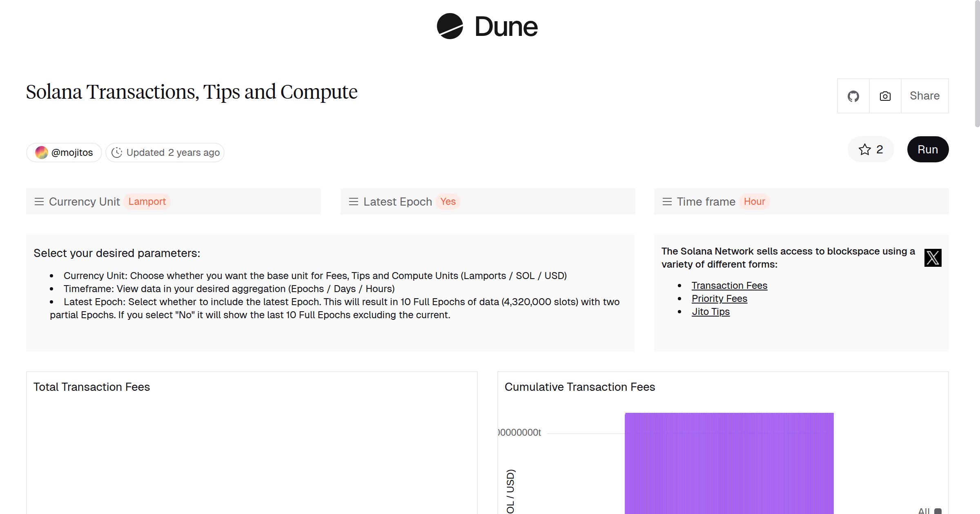The height and width of the screenshot is (514, 980).
Task: Open the Priority Fees link
Action: pos(719,298)
